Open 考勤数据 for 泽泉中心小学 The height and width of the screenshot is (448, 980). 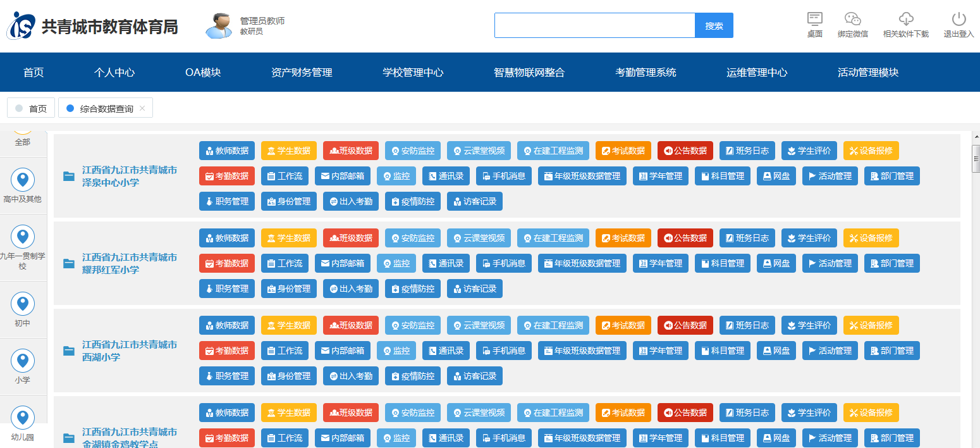pos(227,176)
